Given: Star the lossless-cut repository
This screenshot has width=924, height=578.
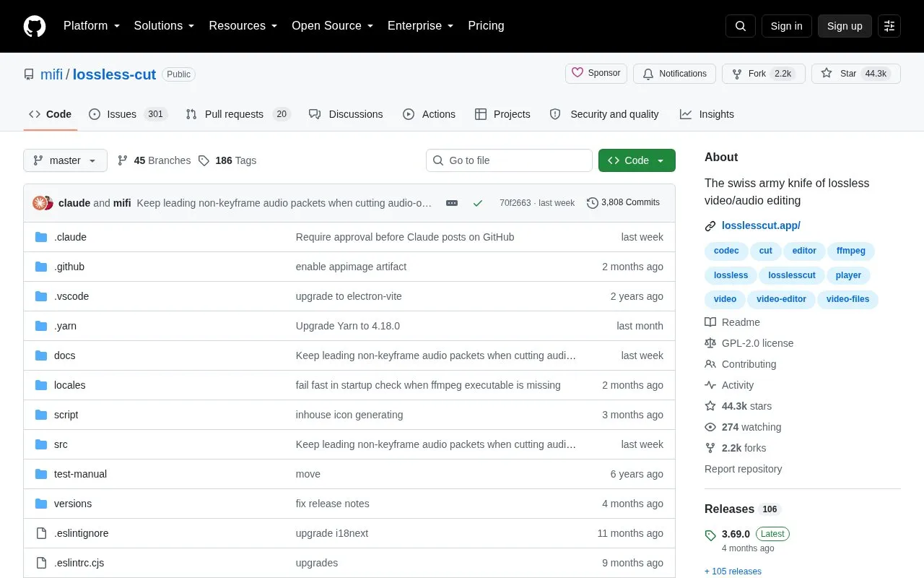Looking at the screenshot, I should tap(856, 74).
